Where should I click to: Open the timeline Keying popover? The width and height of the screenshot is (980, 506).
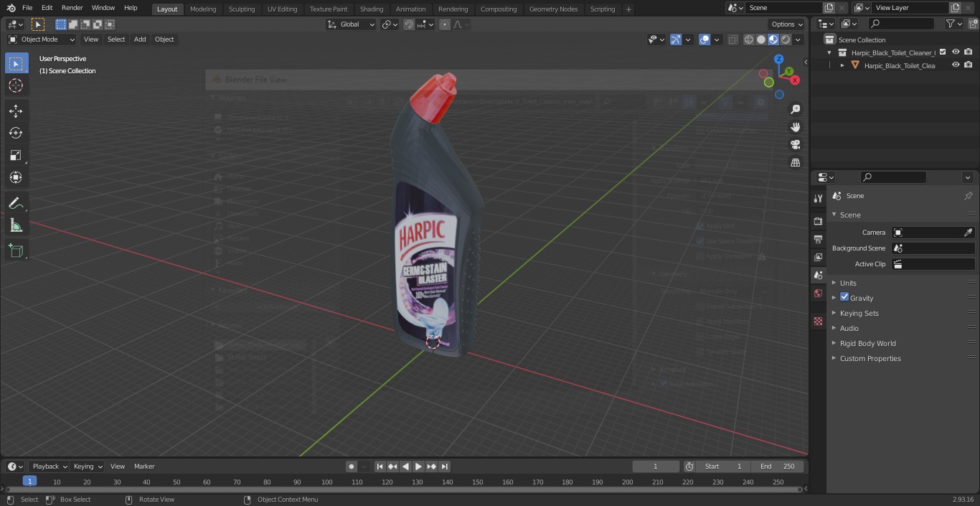pyautogui.click(x=87, y=467)
